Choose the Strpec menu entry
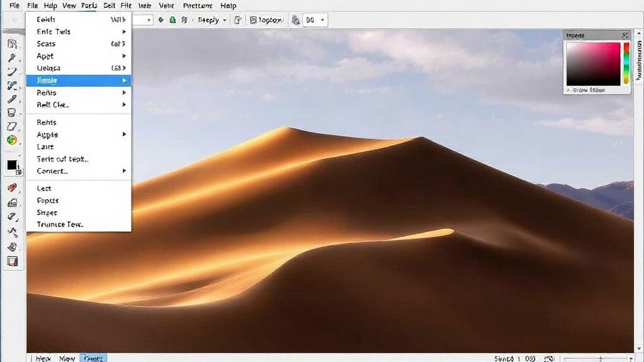 [x=79, y=212]
